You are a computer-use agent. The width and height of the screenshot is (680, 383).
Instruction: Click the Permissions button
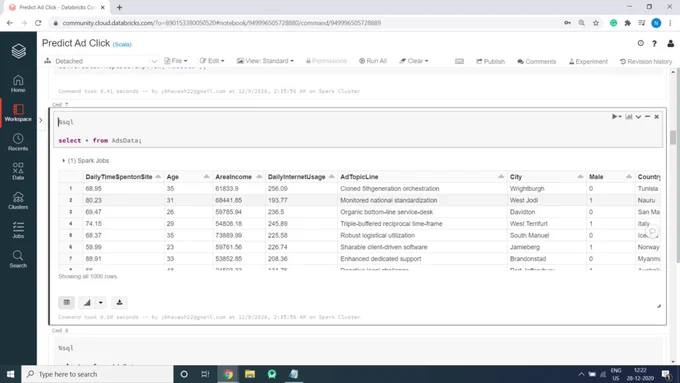326,61
